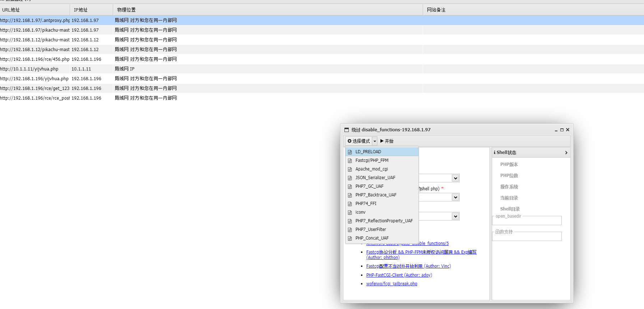644x309 pixels.
Task: Open the 选择模式 mode dropdown
Action: (358, 141)
